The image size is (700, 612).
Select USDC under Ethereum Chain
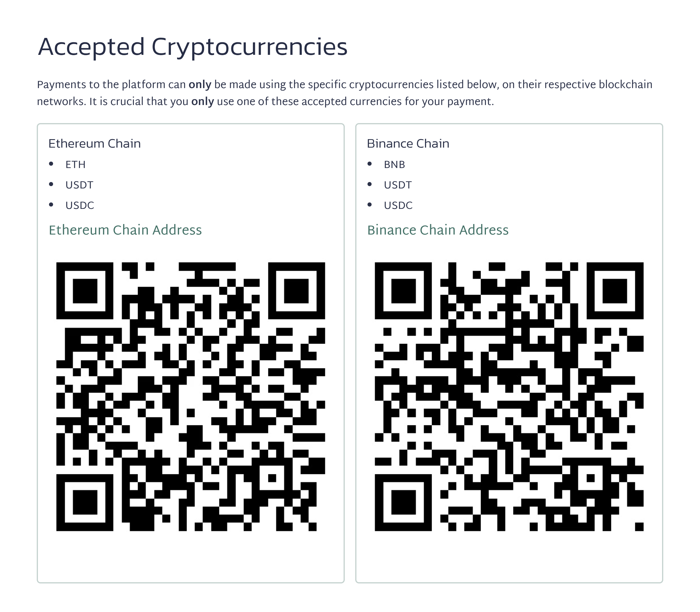(80, 206)
